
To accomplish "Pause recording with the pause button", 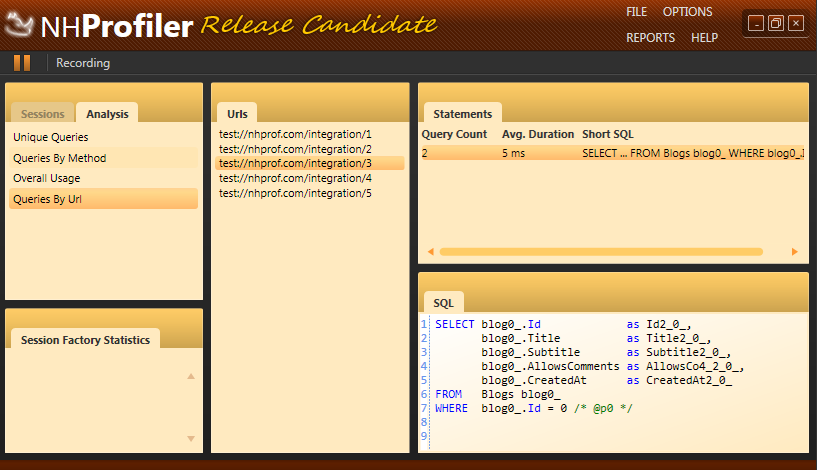I will [x=22, y=63].
